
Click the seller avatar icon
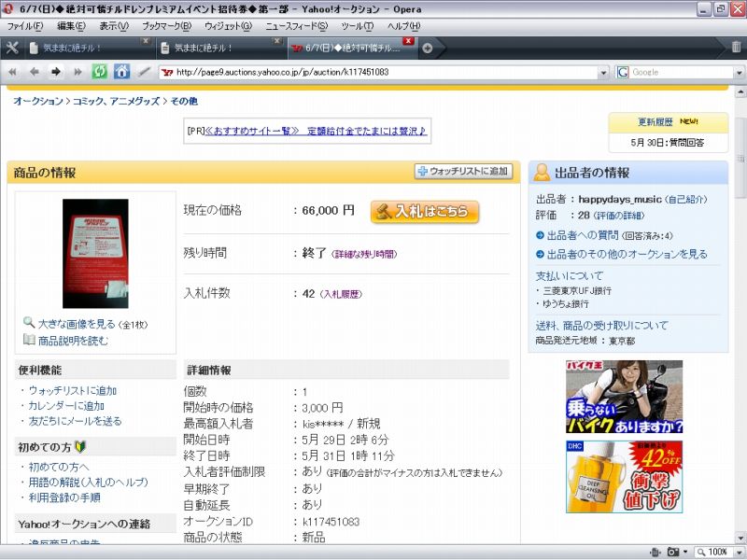(542, 173)
